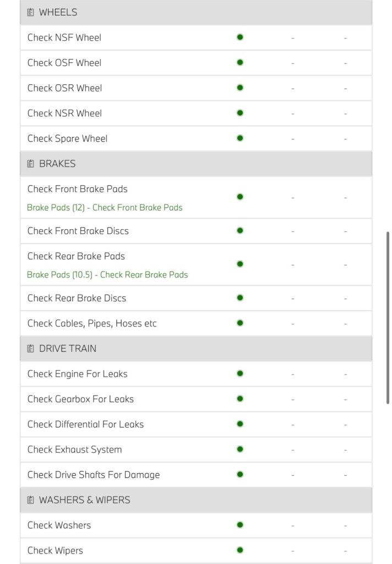This screenshot has width=392, height=564.
Task: Select green status for Check Front Brake Discs
Action: [240, 231]
